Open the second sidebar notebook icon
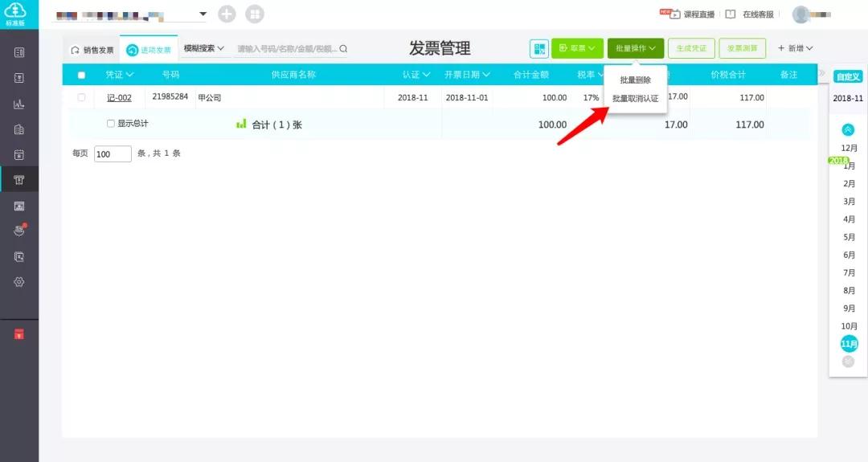This screenshot has height=462, width=868. pyautogui.click(x=18, y=78)
